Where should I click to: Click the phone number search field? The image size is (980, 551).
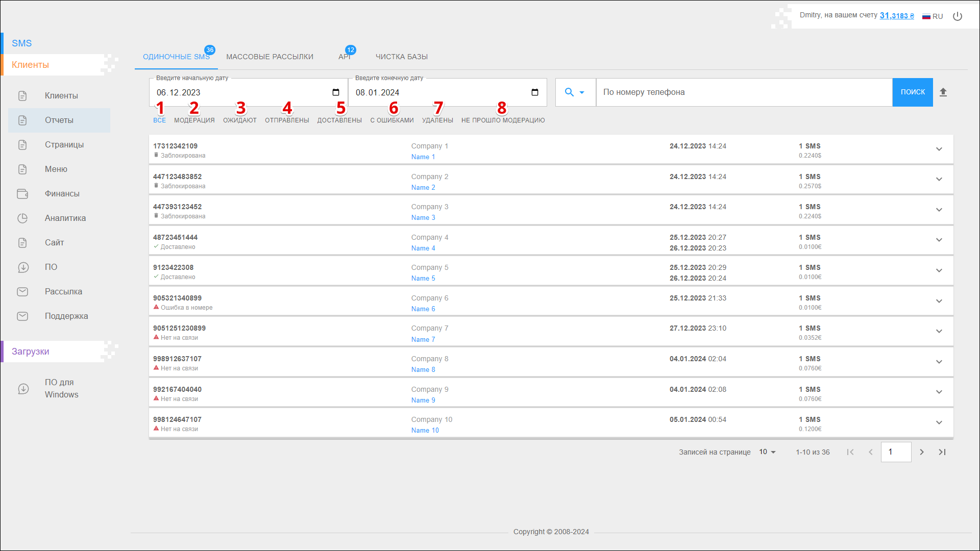point(744,92)
